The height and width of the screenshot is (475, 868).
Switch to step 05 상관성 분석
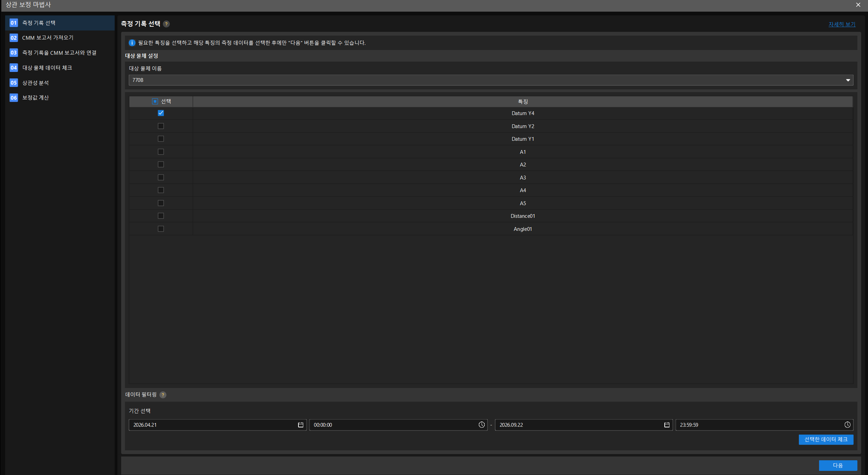pyautogui.click(x=60, y=83)
